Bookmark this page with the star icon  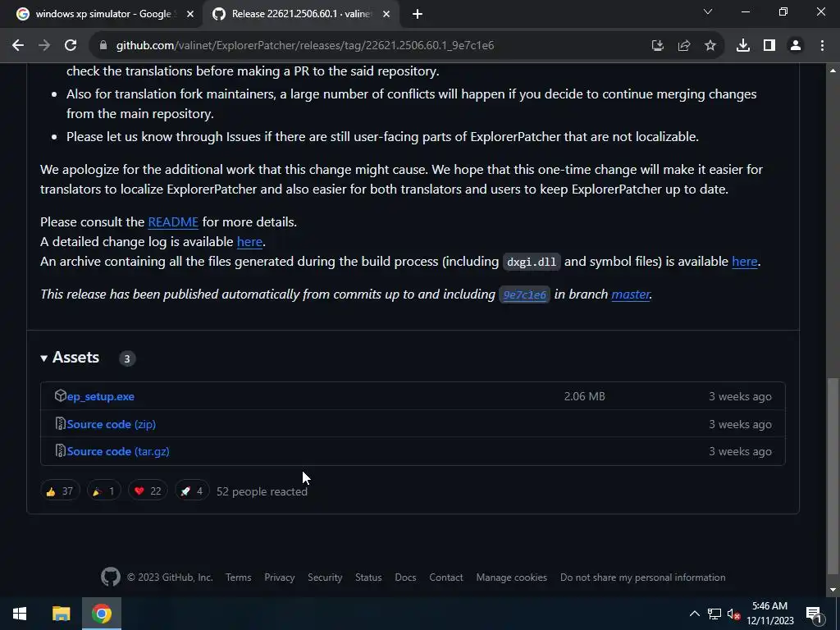click(710, 46)
